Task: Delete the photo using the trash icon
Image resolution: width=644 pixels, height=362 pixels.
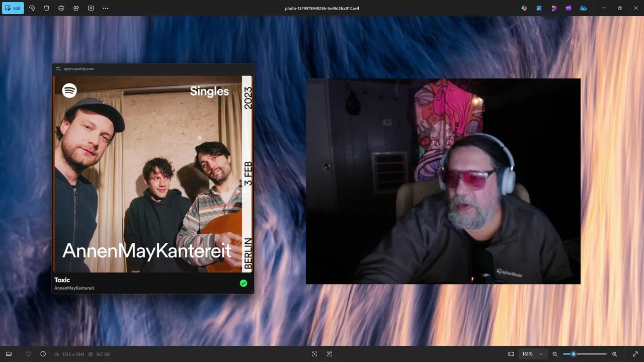Action: pyautogui.click(x=46, y=8)
